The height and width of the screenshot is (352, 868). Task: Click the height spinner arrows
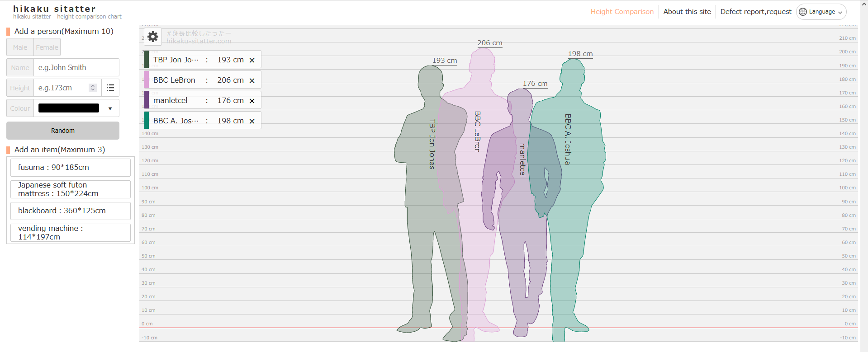click(93, 88)
